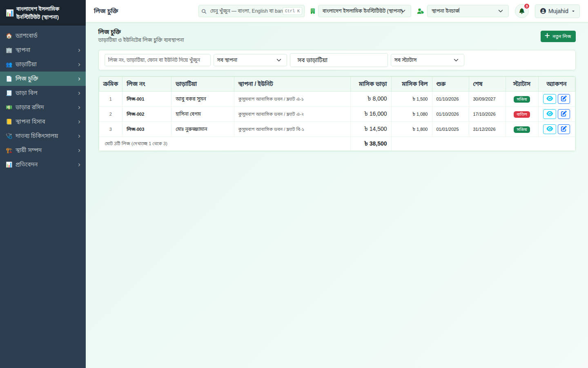Expand the দাতব্য চিকিৎসালয় sidebar menu
The width and height of the screenshot is (588, 368).
[x=43, y=136]
